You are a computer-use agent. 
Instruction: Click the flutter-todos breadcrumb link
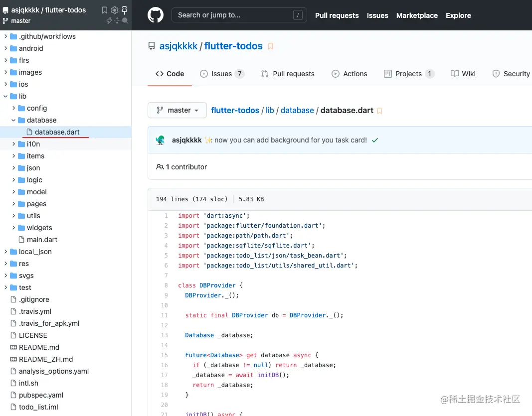coord(235,111)
